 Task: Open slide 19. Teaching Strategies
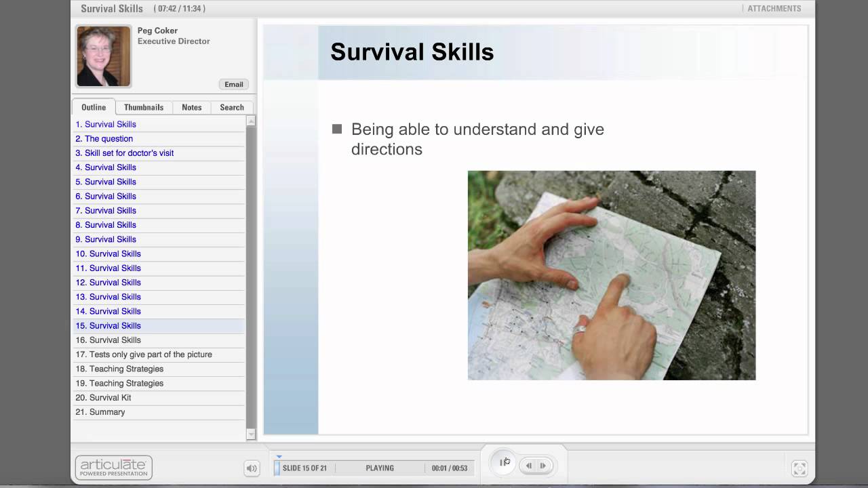pyautogui.click(x=159, y=383)
